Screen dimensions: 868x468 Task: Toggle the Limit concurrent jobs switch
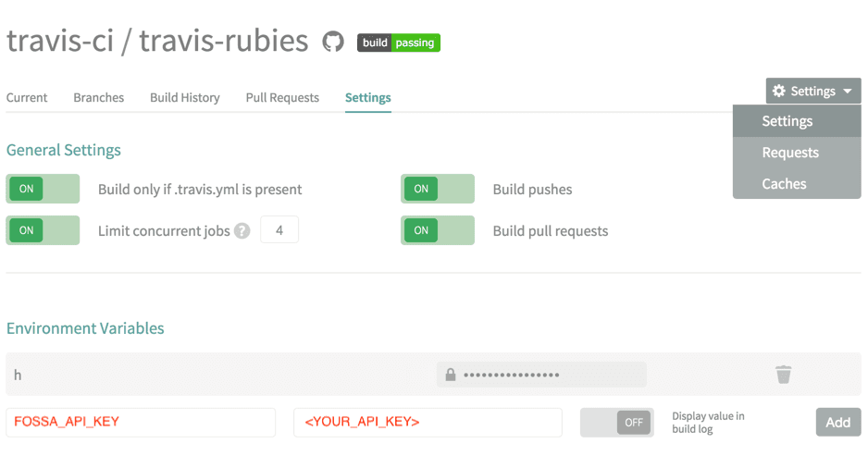[43, 230]
